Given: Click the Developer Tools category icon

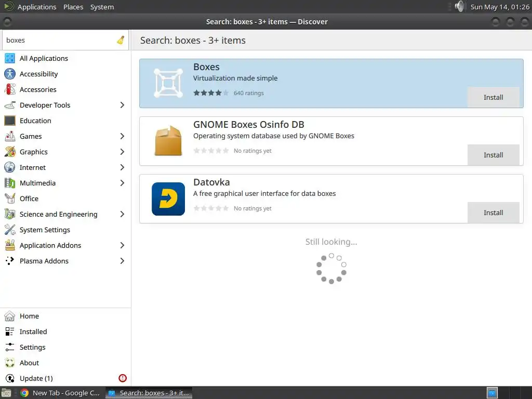Looking at the screenshot, I should [x=10, y=105].
